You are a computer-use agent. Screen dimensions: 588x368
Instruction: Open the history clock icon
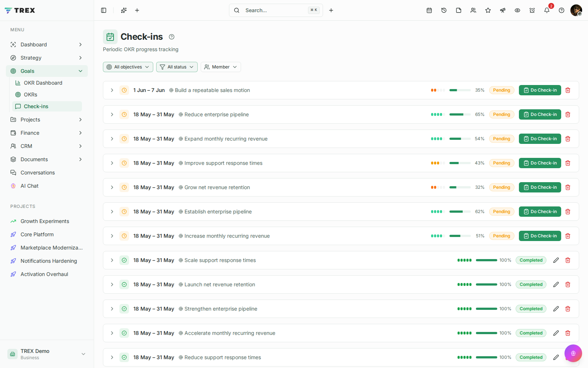(x=444, y=10)
